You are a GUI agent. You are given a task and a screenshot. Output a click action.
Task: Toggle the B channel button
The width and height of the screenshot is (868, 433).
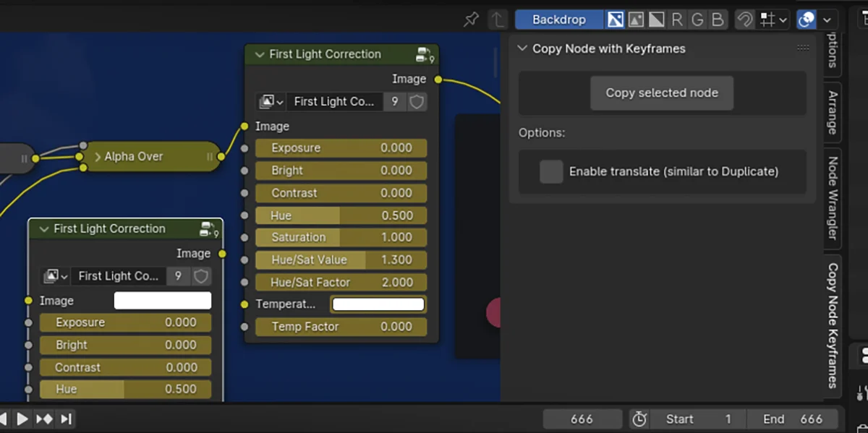pyautogui.click(x=717, y=20)
